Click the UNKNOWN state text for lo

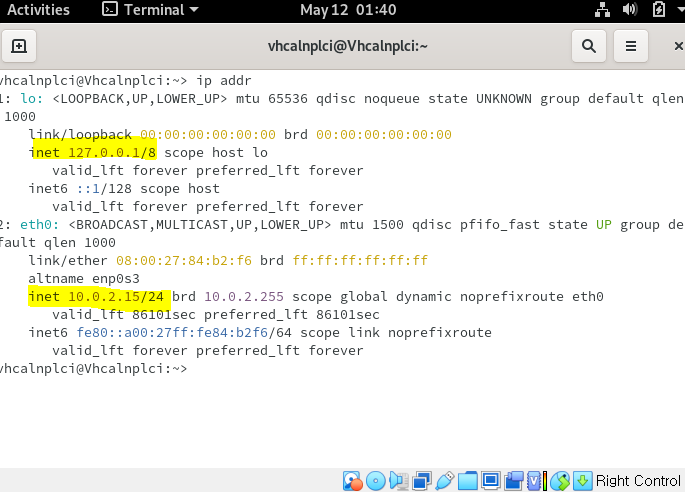(x=504, y=99)
